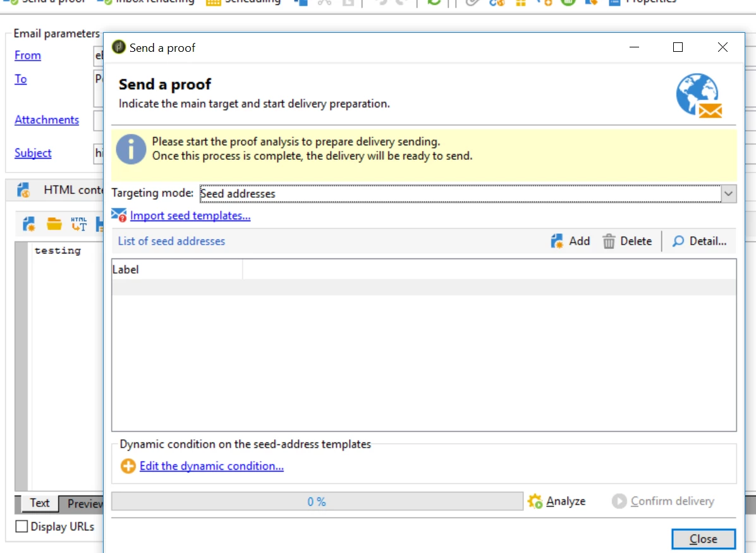Click the Add button label
The height and width of the screenshot is (553, 756).
point(579,241)
